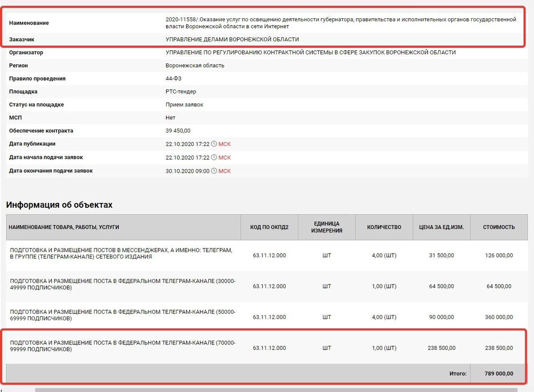The width and height of the screenshot is (534, 392).
Task: Click the clock icon beside Дата публикации time
Action: click(214, 144)
